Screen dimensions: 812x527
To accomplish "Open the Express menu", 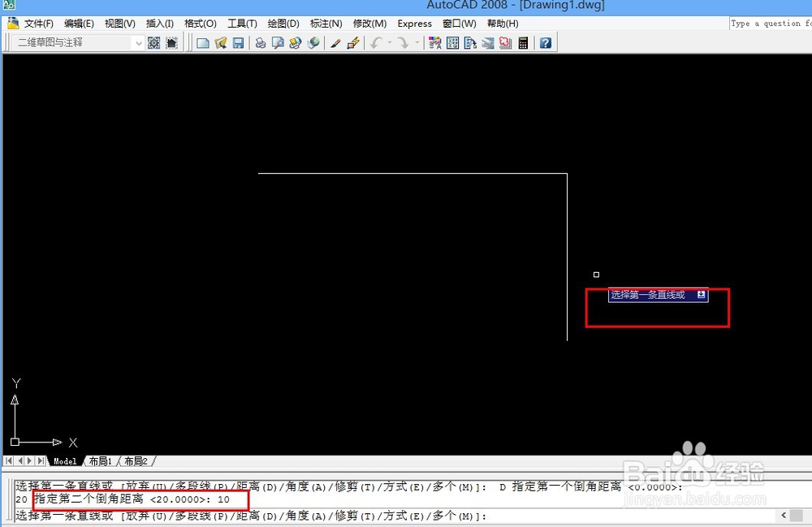I will pyautogui.click(x=414, y=24).
